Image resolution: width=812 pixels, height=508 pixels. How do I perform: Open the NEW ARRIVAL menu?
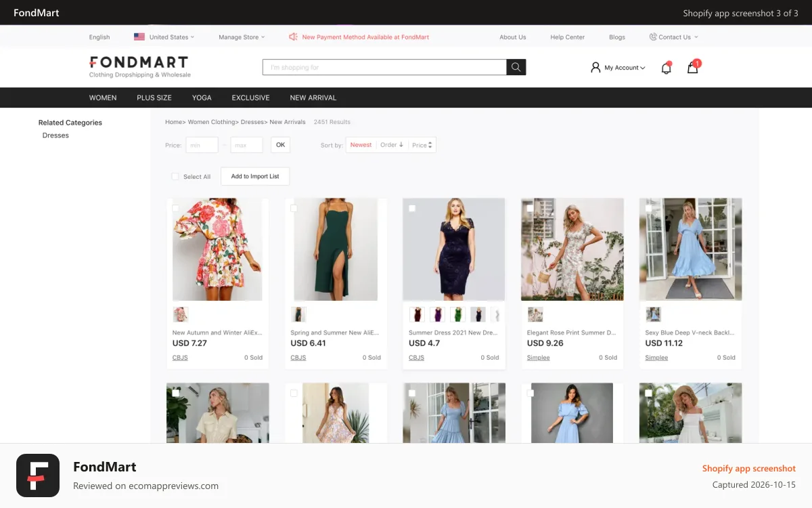pos(313,98)
